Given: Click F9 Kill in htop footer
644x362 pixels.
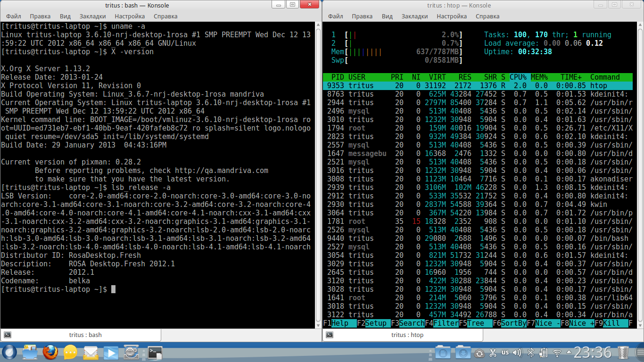Looking at the screenshot, I should click(x=611, y=323).
